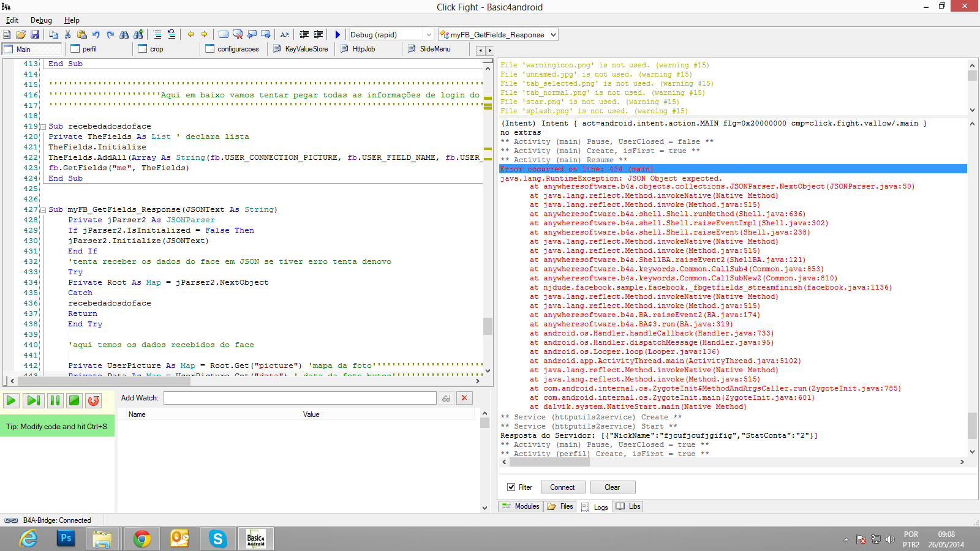Click the Navigate Back yellow arrow
Image resolution: width=980 pixels, height=551 pixels.
click(x=190, y=35)
